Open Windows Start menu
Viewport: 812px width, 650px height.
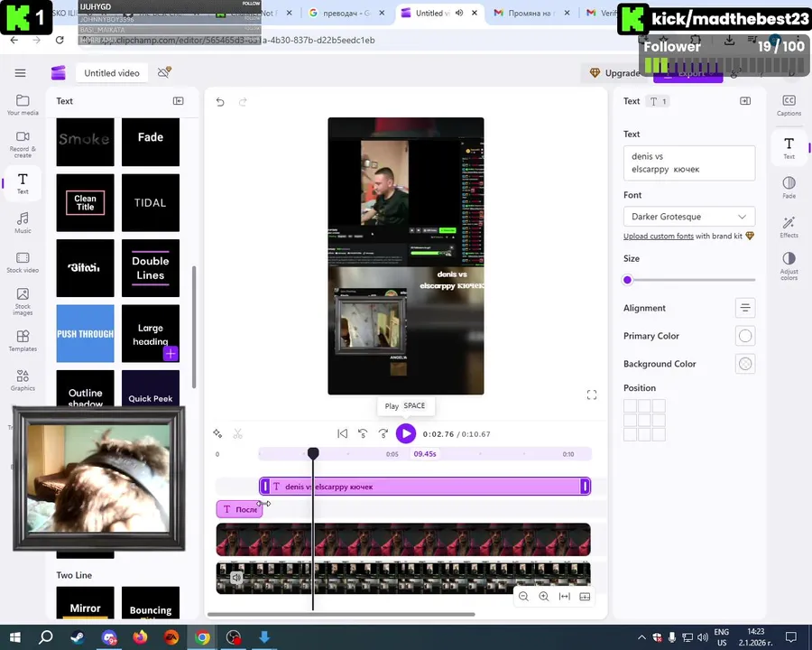point(15,637)
